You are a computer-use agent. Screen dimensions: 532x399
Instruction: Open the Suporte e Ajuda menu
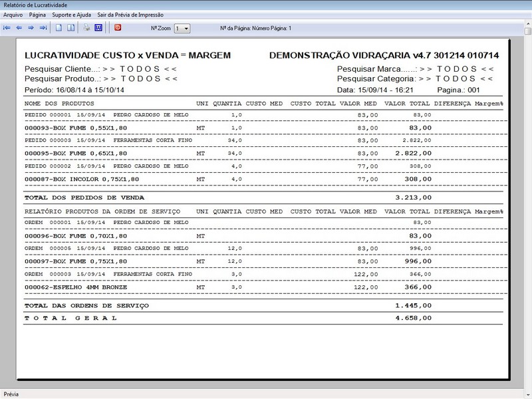coord(71,14)
